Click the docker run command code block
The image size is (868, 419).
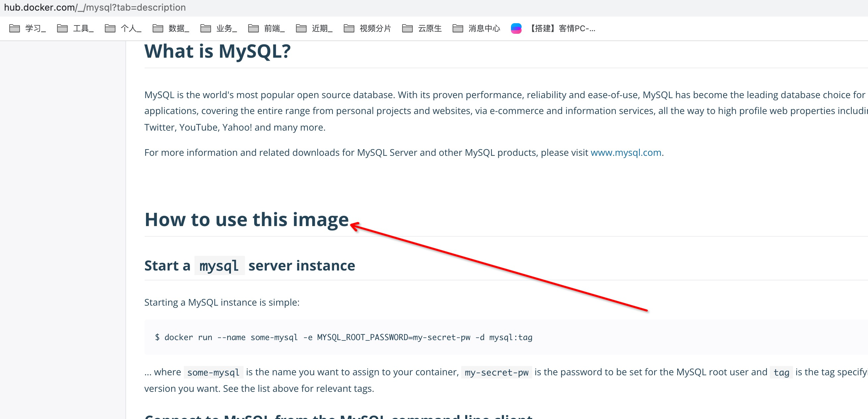click(x=506, y=337)
